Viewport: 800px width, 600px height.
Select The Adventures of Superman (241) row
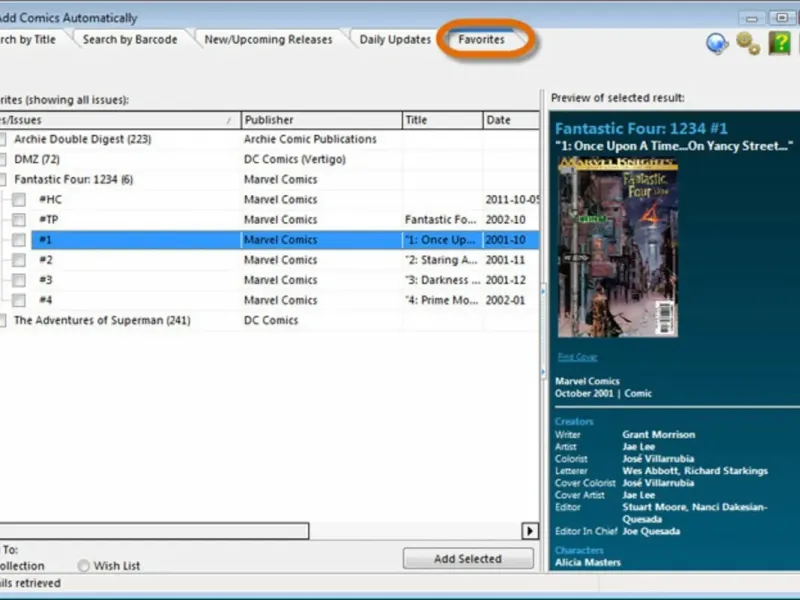[x=269, y=320]
